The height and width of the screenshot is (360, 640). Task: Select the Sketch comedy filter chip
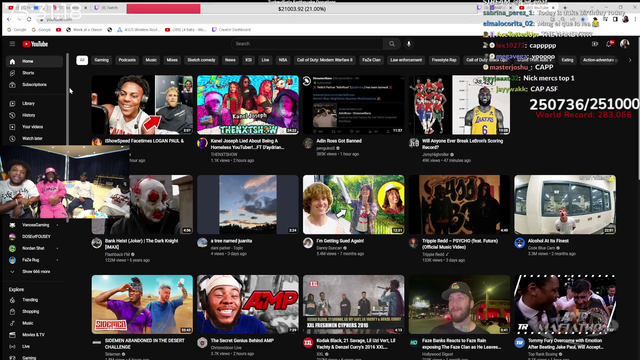(x=201, y=60)
